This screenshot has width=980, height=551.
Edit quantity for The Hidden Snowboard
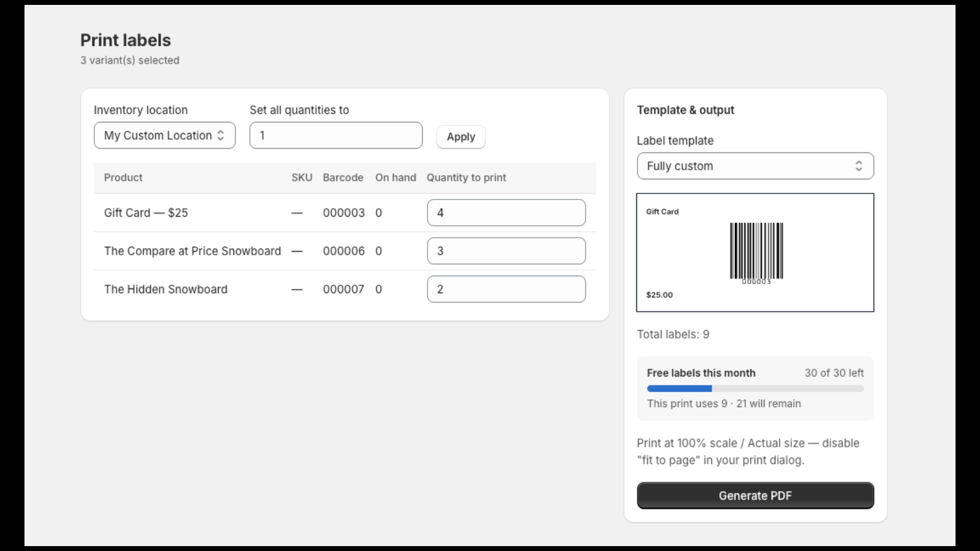pos(506,289)
